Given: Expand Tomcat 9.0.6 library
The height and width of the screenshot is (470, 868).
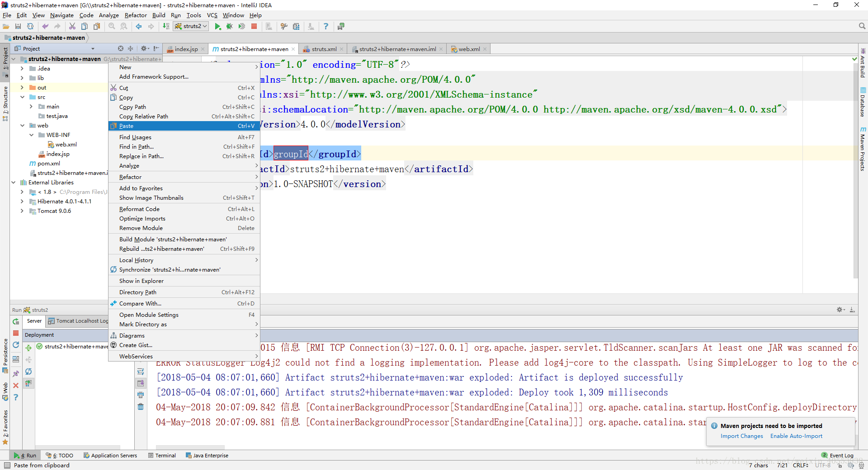Looking at the screenshot, I should (22, 211).
